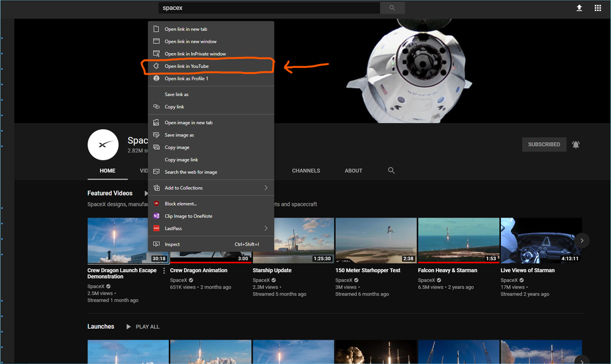This screenshot has width=611, height=364.
Task: Click the SUBSCRIBED button
Action: [544, 144]
